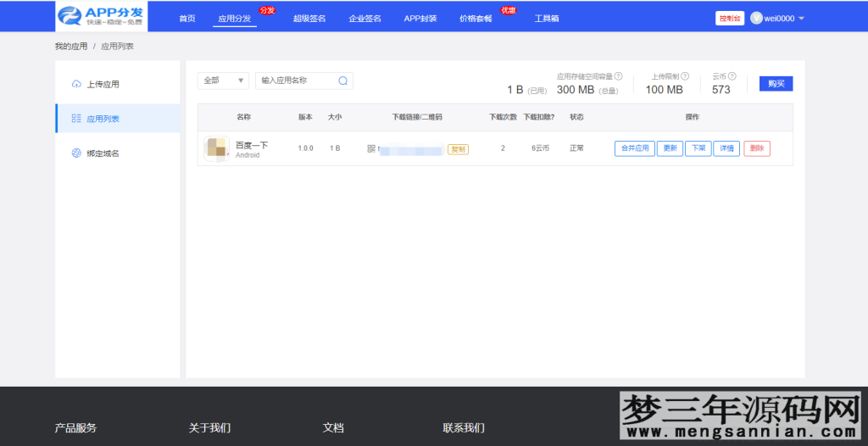Viewport: 868px width, 446px height.
Task: Expand the 全部 filter dropdown
Action: point(223,81)
